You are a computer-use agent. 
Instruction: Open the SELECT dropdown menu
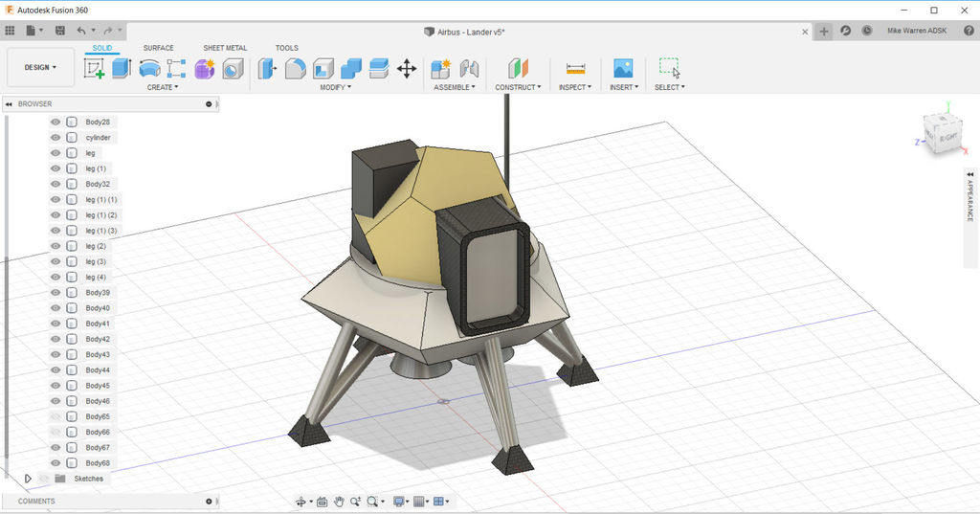(669, 87)
